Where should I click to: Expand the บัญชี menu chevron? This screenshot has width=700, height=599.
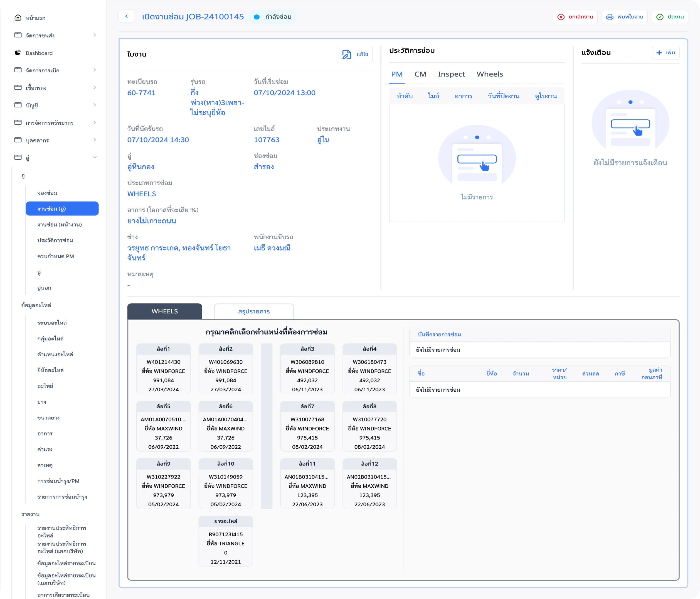tap(95, 105)
